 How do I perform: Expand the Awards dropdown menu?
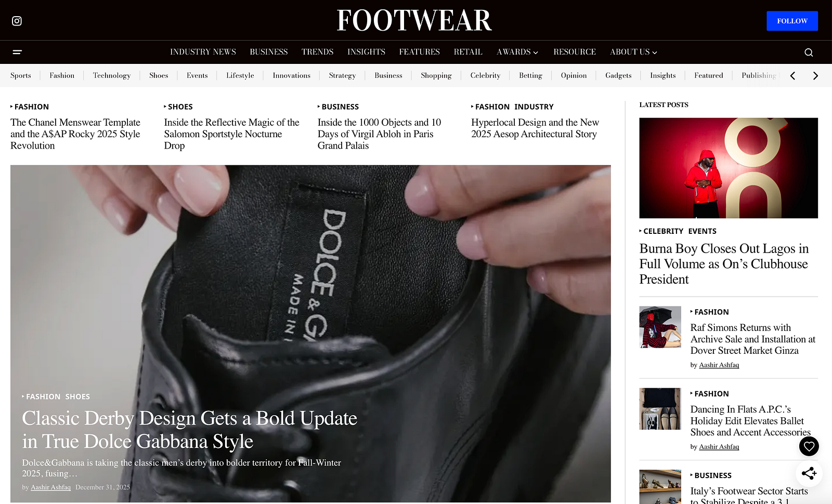pyautogui.click(x=517, y=52)
